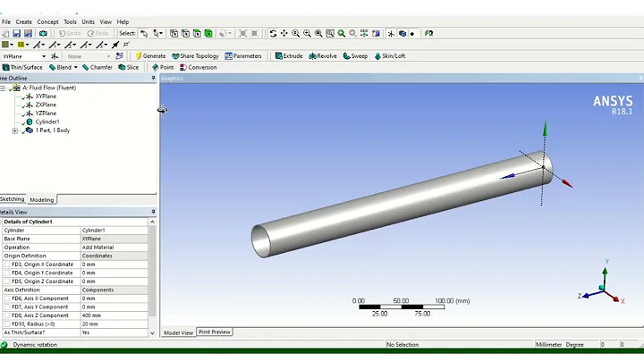The height and width of the screenshot is (361, 644).
Task: Select the Revolve tool
Action: pyautogui.click(x=323, y=56)
